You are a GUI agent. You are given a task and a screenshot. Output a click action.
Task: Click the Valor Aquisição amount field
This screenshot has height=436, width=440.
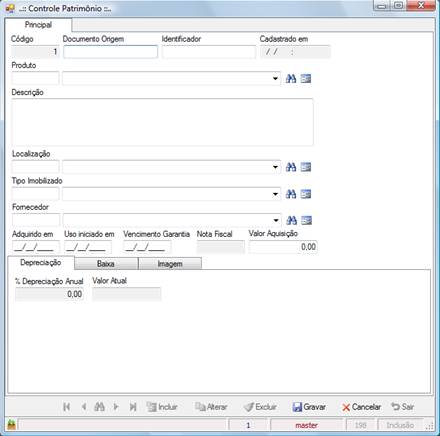point(283,247)
